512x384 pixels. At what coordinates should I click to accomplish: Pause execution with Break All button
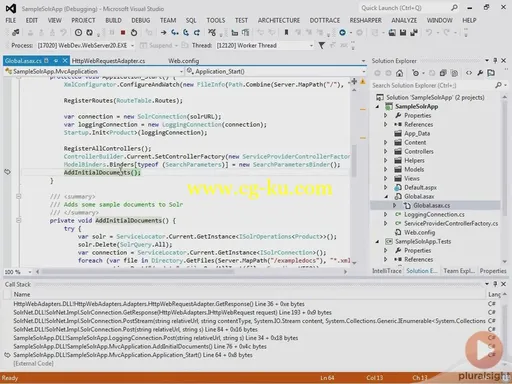click(x=112, y=32)
